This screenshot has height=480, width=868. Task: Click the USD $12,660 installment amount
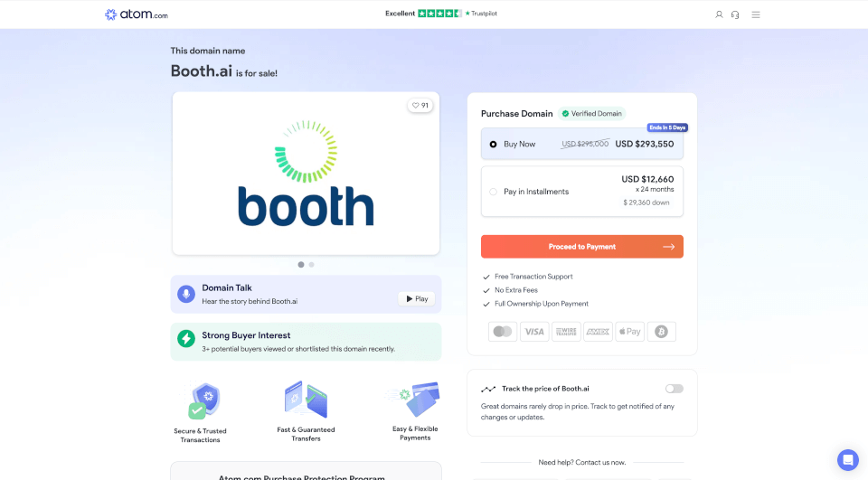tap(647, 179)
